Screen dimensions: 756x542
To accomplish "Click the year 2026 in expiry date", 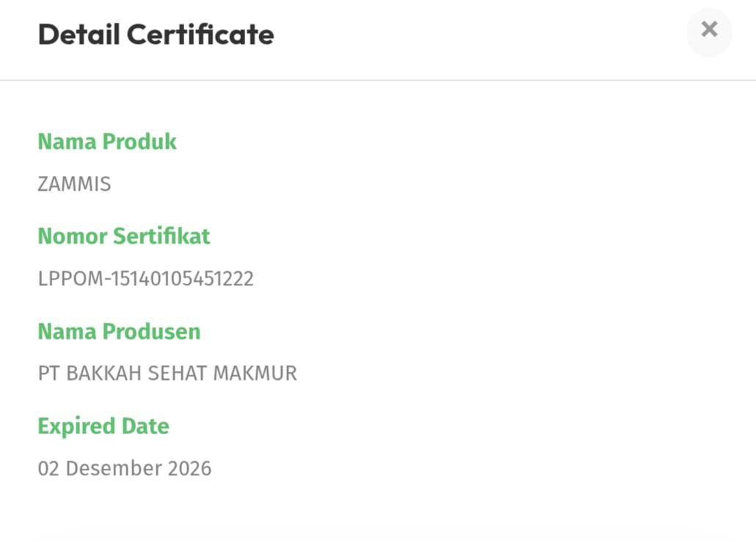I will click(x=189, y=469).
